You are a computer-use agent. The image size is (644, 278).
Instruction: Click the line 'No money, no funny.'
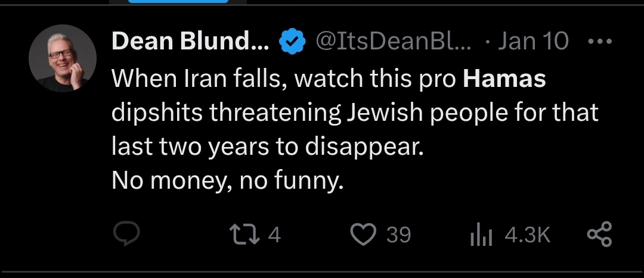pos(227,181)
